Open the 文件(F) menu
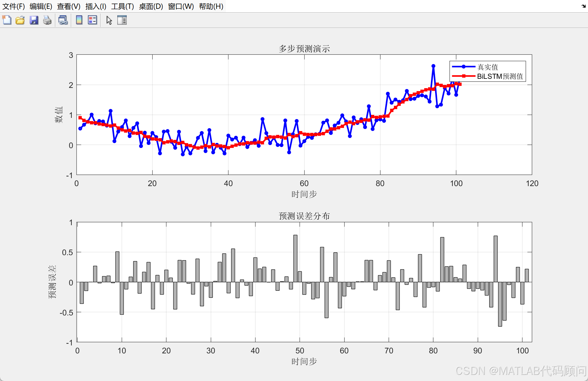This screenshot has width=588, height=381. [14, 6]
